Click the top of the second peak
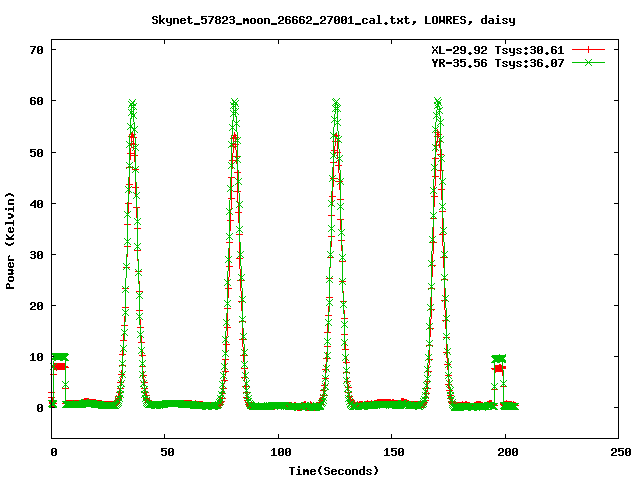The image size is (640, 480). pyautogui.click(x=235, y=102)
